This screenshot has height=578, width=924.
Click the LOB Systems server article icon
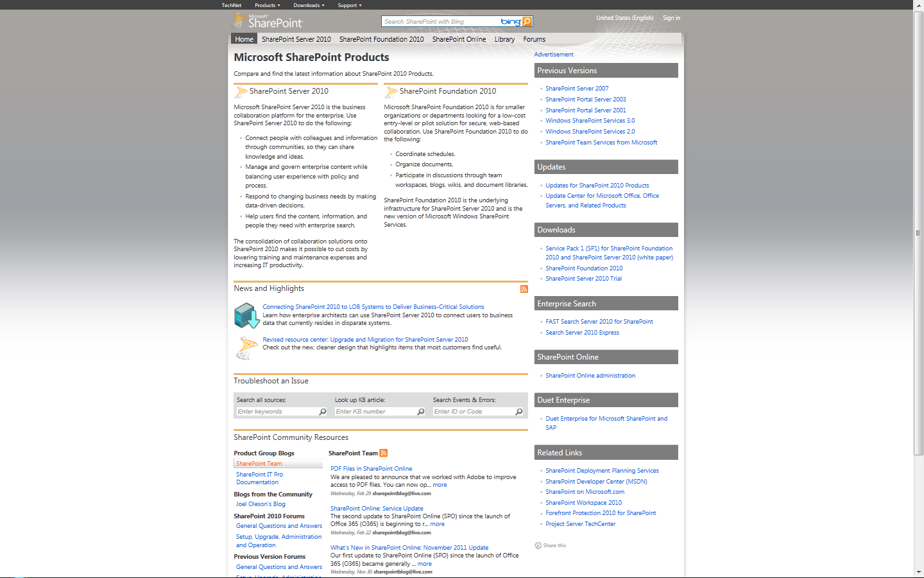246,315
